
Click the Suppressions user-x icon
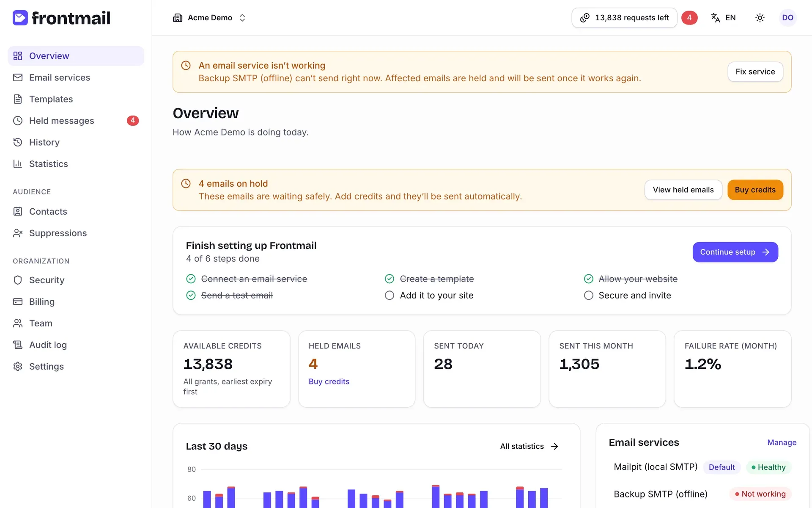point(18,233)
